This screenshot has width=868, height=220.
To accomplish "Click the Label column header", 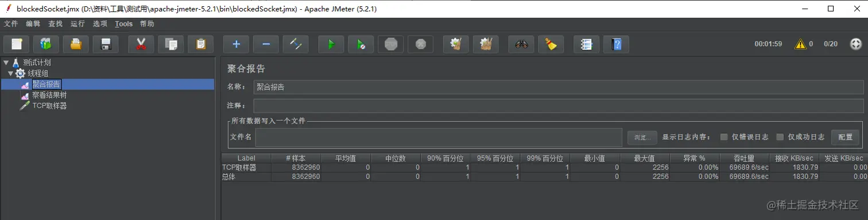I will (x=246, y=158).
